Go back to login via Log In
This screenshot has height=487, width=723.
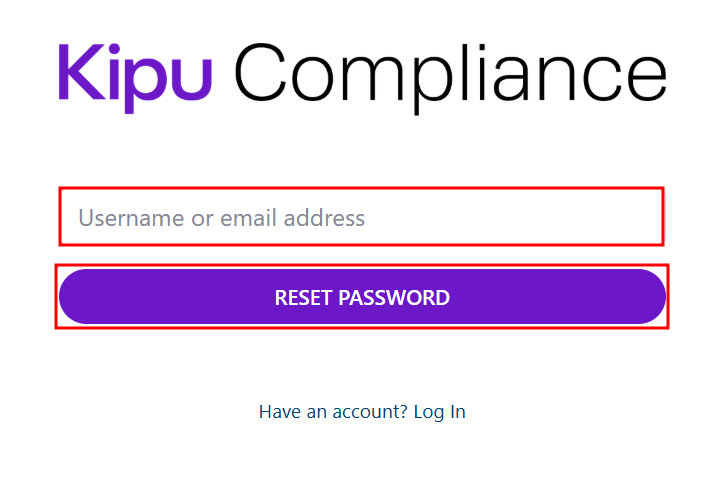click(x=439, y=412)
